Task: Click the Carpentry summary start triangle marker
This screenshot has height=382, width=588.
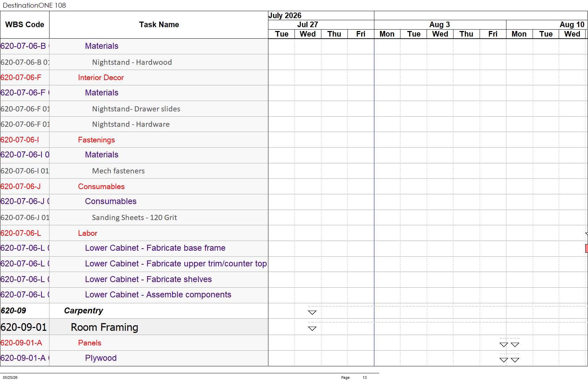Action: (x=312, y=312)
